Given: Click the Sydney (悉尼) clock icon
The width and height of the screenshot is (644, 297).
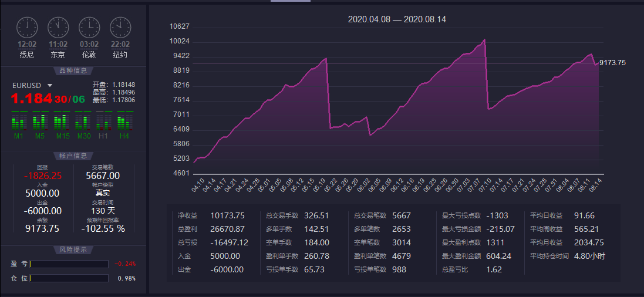Looking at the screenshot, I should click(x=27, y=27).
